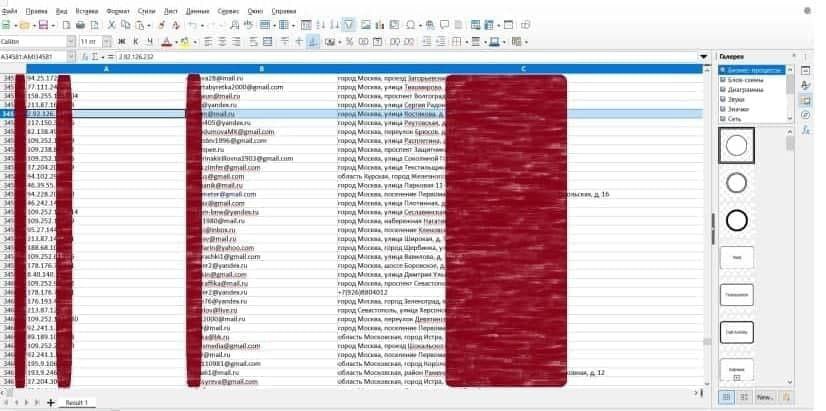Select the Диаграммы gallery theme
This screenshot has height=411, width=826.
point(745,90)
